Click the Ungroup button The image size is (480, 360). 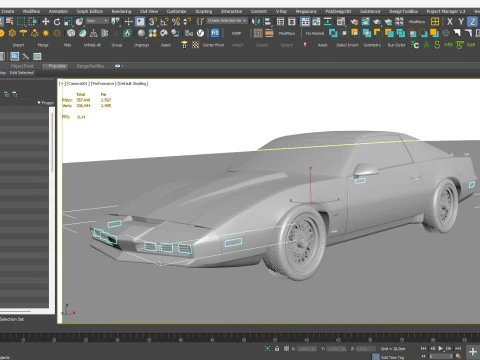pos(141,45)
